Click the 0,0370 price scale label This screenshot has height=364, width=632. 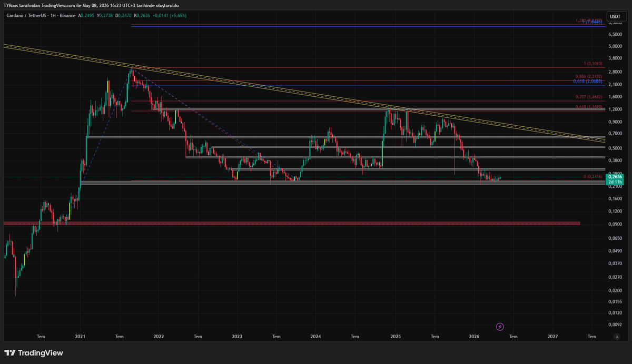(615, 263)
